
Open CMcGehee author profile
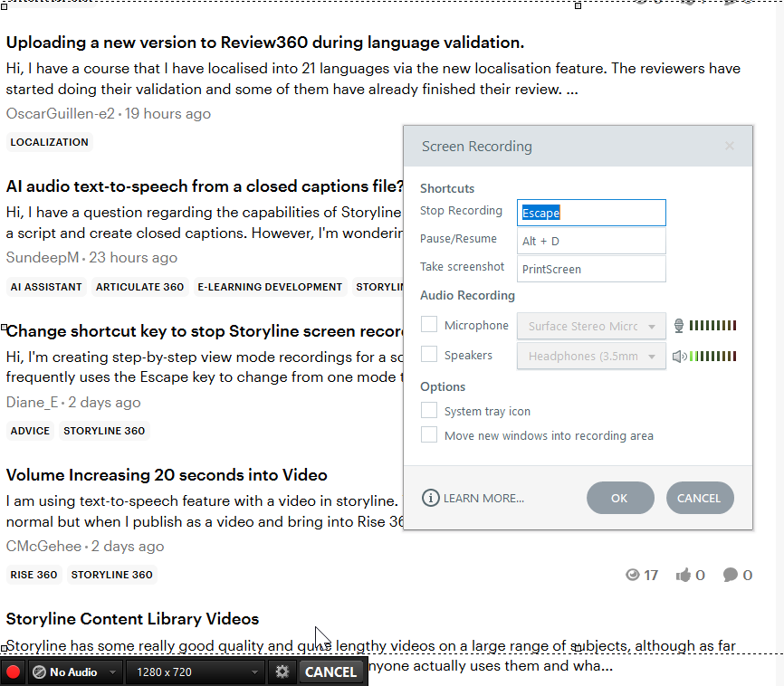[x=43, y=546]
